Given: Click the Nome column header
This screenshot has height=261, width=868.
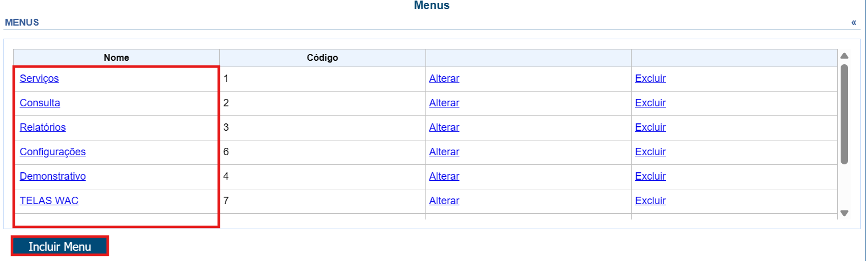Looking at the screenshot, I should (116, 58).
